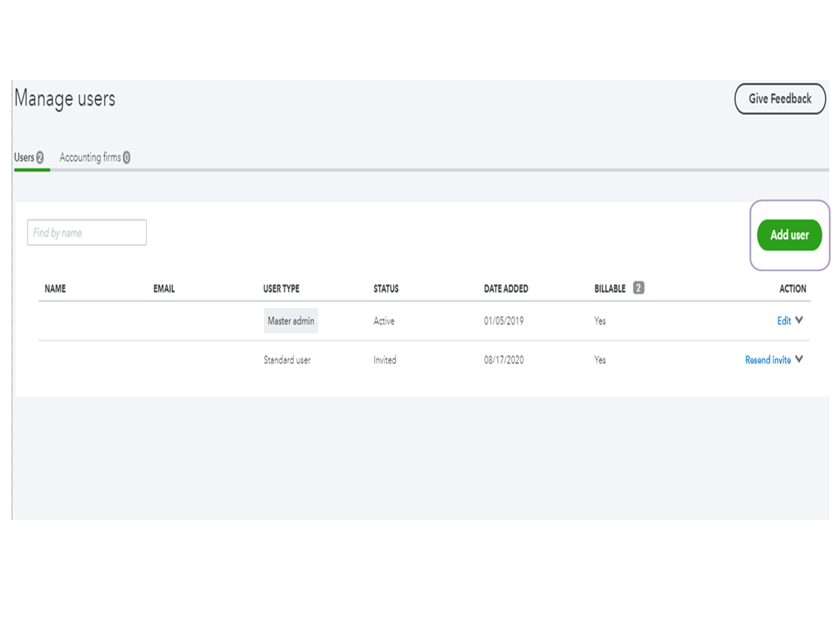Image resolution: width=840 pixels, height=630 pixels.
Task: Click inside the Find by name search field
Action: pyautogui.click(x=86, y=232)
